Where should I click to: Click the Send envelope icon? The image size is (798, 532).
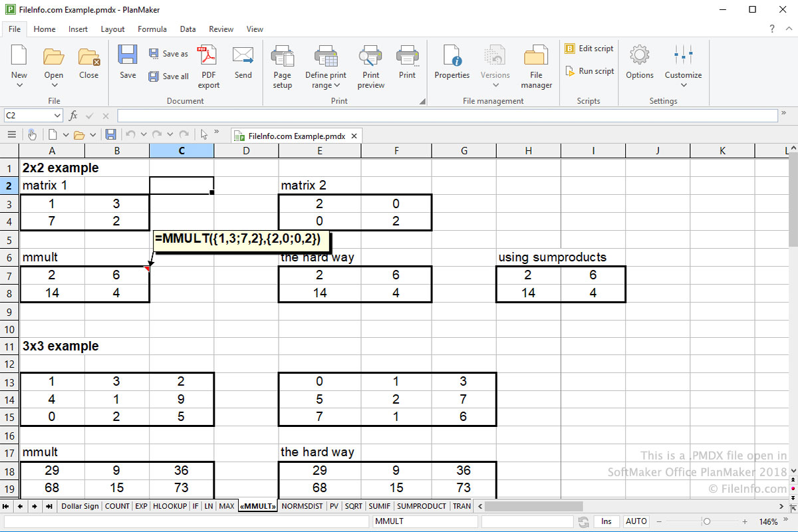coord(243,56)
